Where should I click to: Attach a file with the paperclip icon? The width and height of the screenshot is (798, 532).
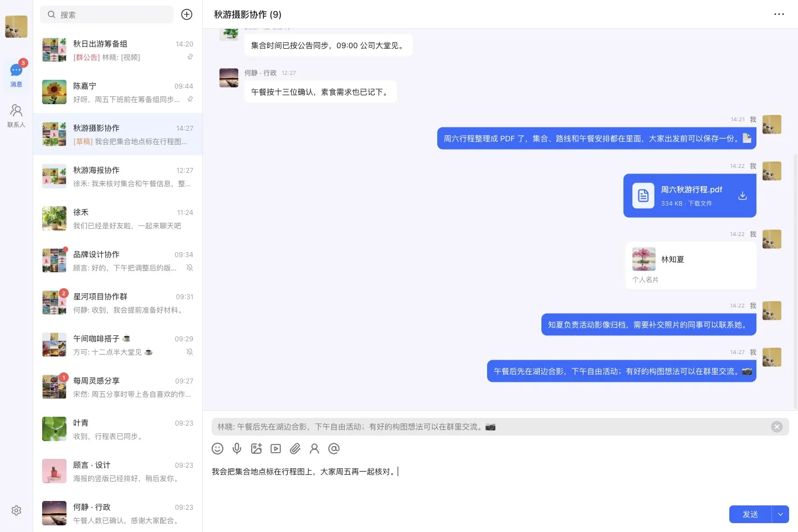[295, 449]
